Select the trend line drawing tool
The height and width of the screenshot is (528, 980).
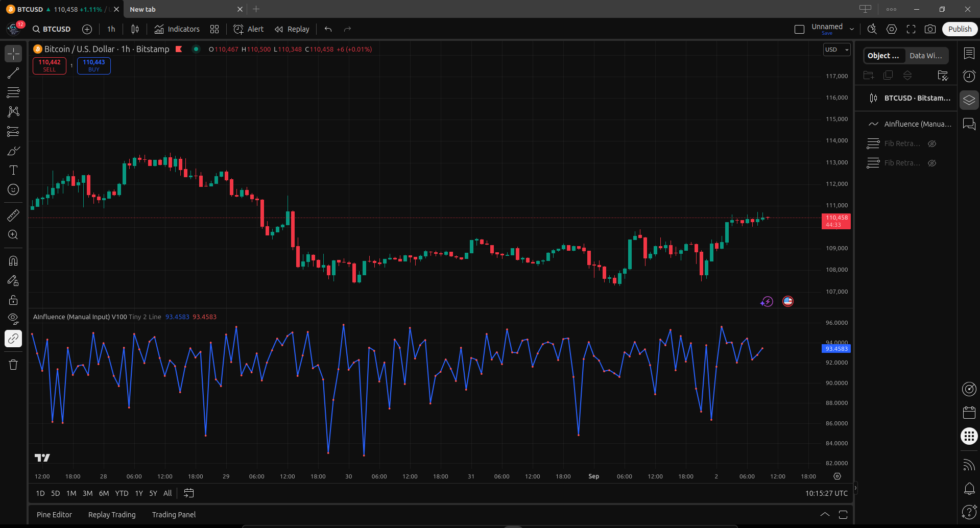[13, 73]
